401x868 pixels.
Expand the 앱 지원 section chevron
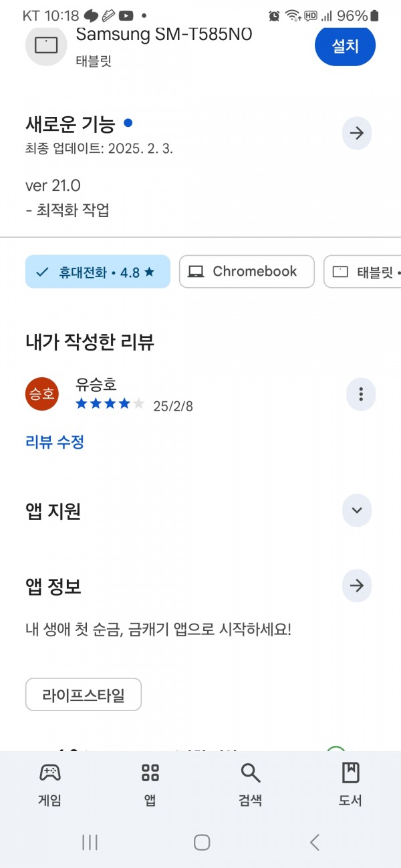click(357, 511)
